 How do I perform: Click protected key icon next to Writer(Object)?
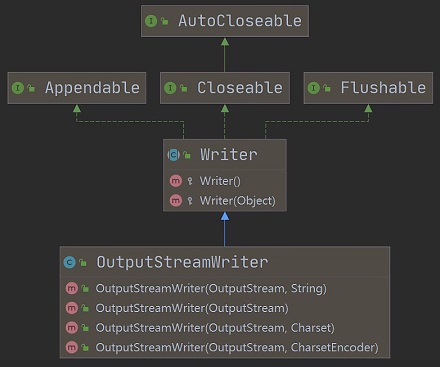point(190,201)
